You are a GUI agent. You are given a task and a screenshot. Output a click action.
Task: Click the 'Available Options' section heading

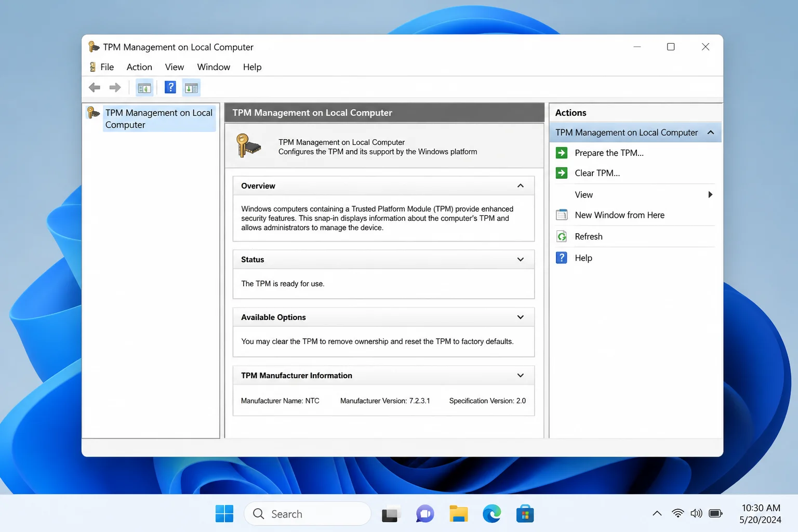273,317
